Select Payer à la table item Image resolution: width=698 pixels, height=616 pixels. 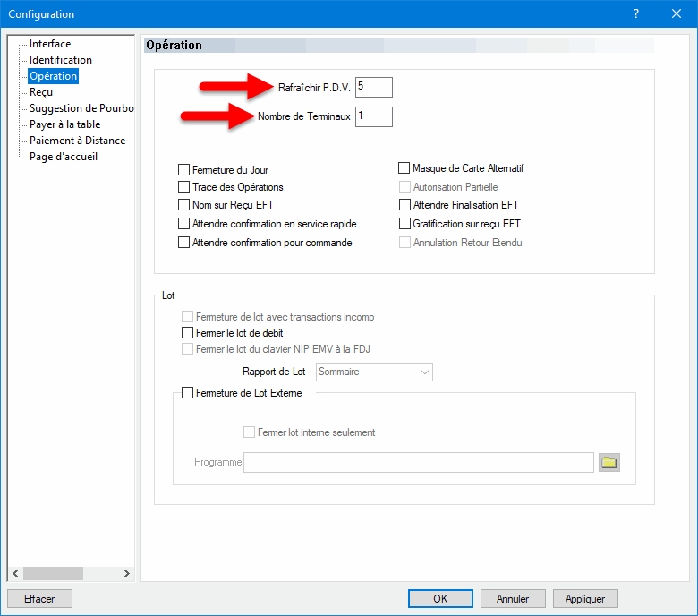pos(64,124)
